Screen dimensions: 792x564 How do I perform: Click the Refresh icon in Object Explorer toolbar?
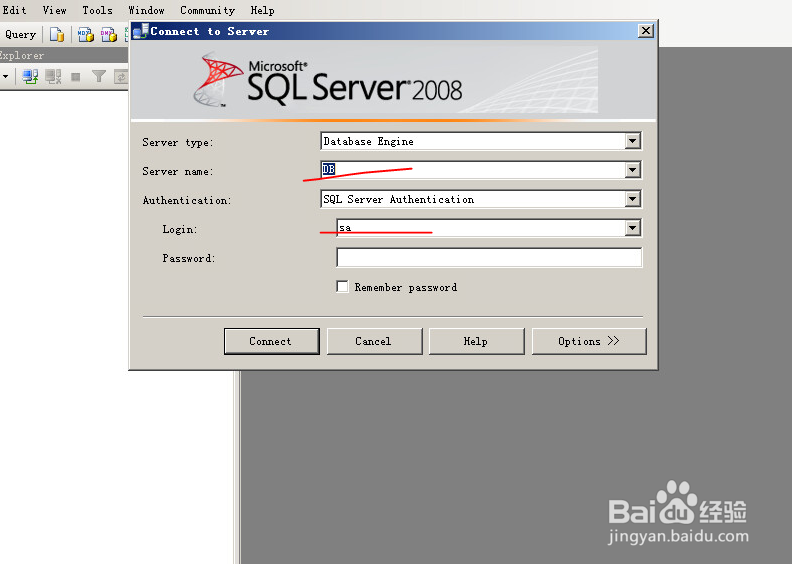(121, 77)
